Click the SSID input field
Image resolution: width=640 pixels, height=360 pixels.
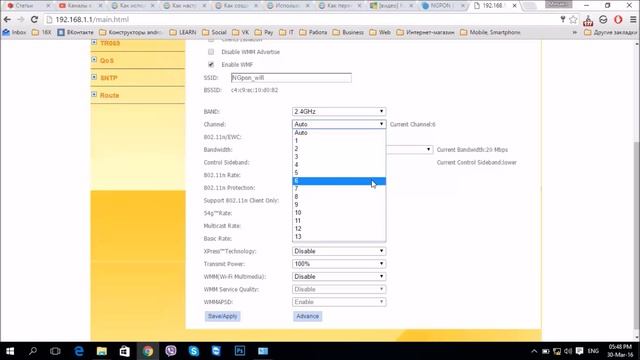pyautogui.click(x=291, y=78)
